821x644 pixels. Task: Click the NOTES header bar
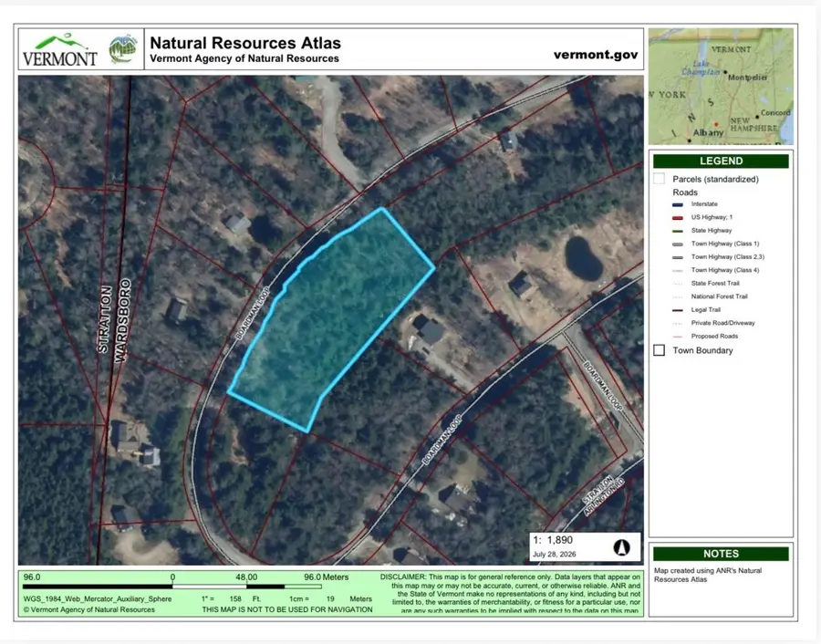[721, 554]
